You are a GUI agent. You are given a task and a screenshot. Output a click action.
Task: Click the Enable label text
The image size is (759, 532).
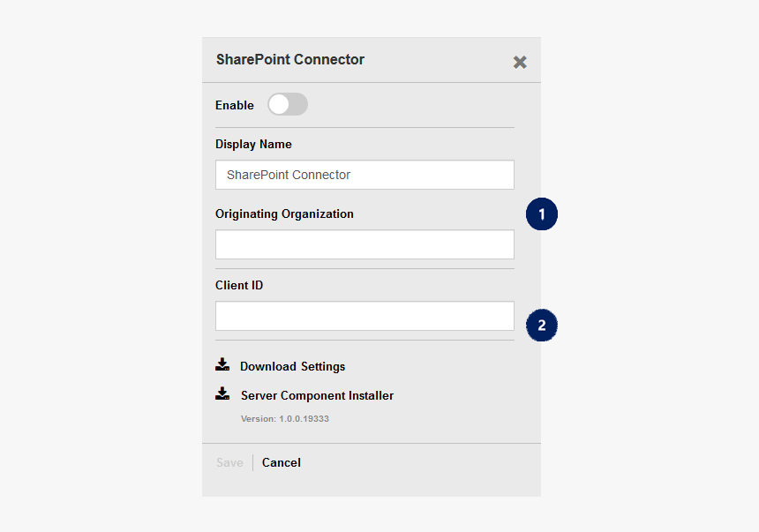[x=234, y=105]
